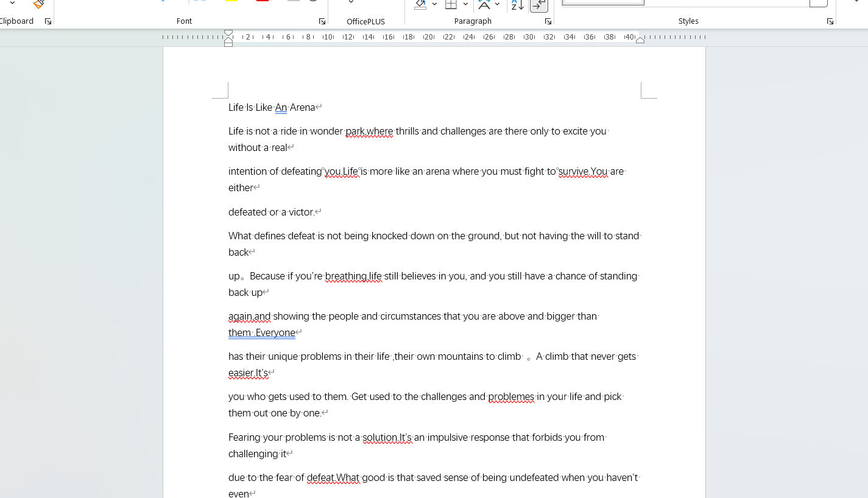This screenshot has width=868, height=498.
Task: Click the "Font" group label
Action: click(184, 21)
